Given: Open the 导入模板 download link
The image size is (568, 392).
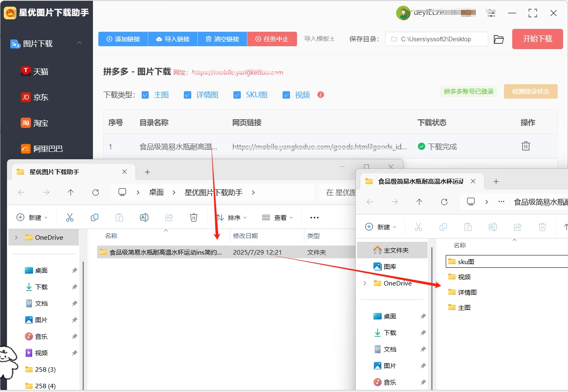Looking at the screenshot, I should (319, 38).
